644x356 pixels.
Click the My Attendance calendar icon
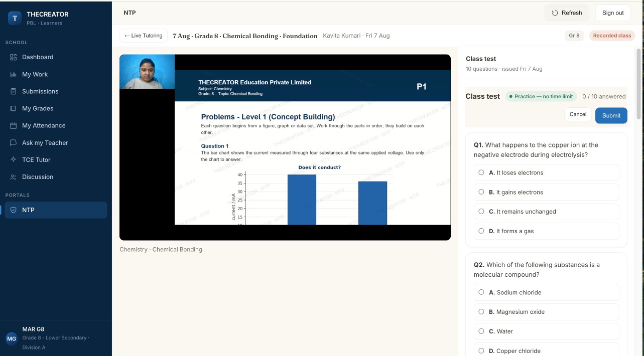(x=14, y=125)
